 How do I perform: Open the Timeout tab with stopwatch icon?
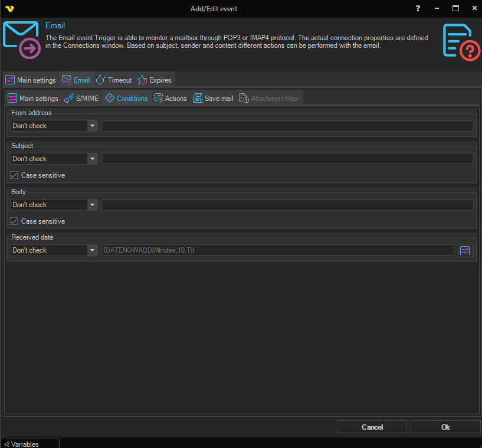[x=114, y=80]
